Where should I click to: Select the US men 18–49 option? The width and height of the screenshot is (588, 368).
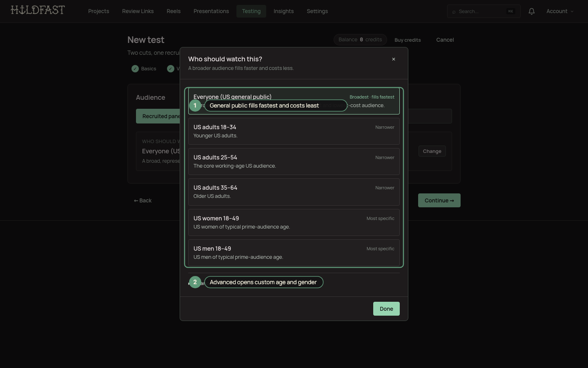pos(294,253)
